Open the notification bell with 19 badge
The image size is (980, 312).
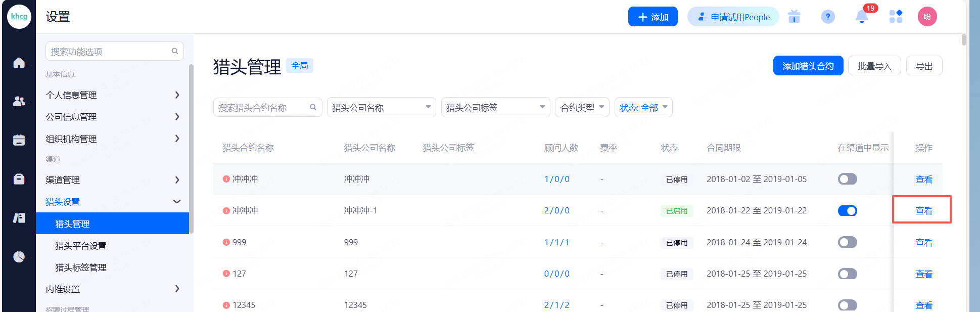point(862,17)
